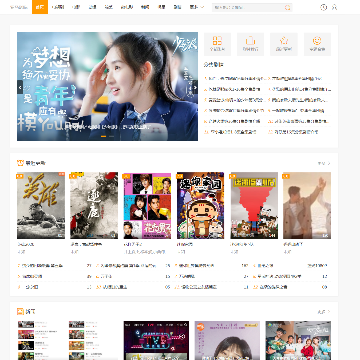Image resolution: width=360 pixels, height=360 pixels.
Task: Click the title under the 逐鹿 poster
Action: 86,244
